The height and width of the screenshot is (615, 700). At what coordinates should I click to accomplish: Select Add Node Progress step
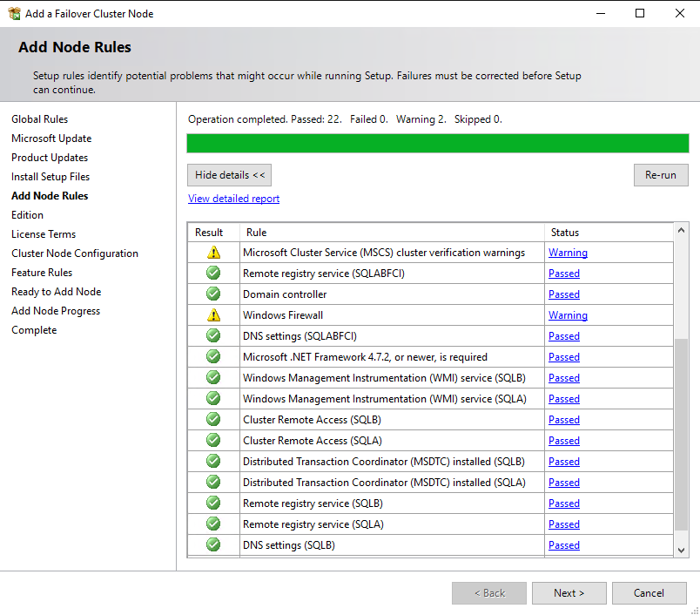pyautogui.click(x=56, y=311)
